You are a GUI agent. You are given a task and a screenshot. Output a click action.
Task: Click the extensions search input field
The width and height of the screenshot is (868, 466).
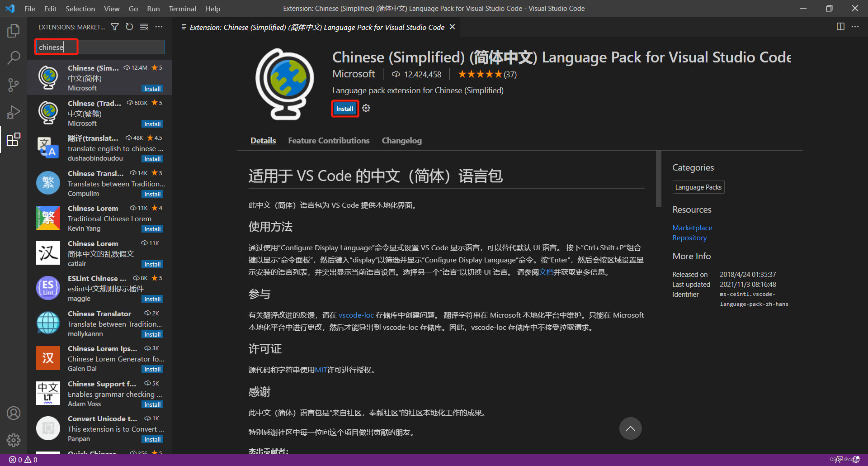pos(100,47)
